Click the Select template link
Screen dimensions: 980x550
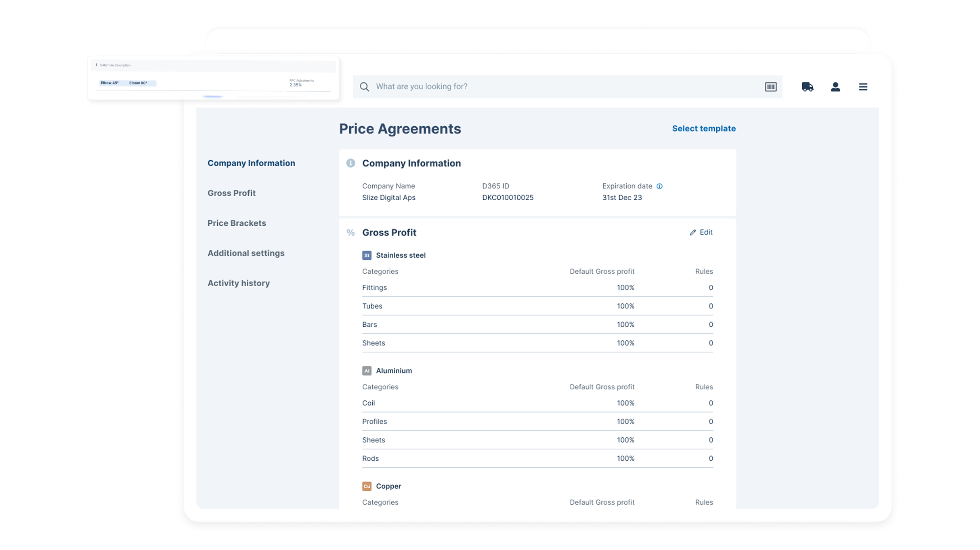(703, 128)
